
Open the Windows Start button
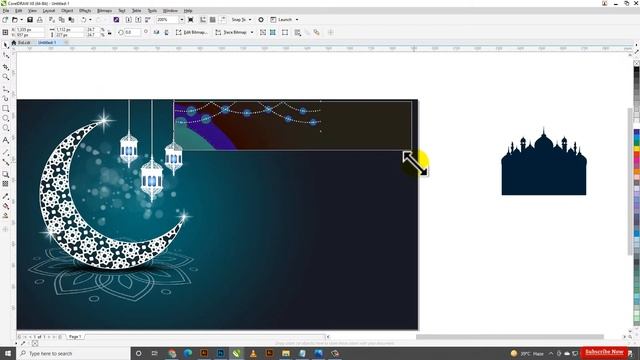[x=8, y=353]
